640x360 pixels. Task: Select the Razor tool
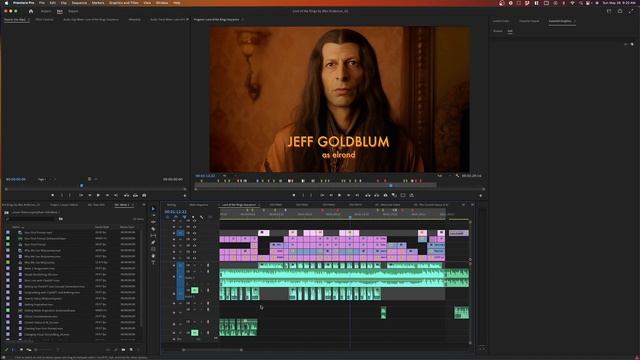pos(153,229)
